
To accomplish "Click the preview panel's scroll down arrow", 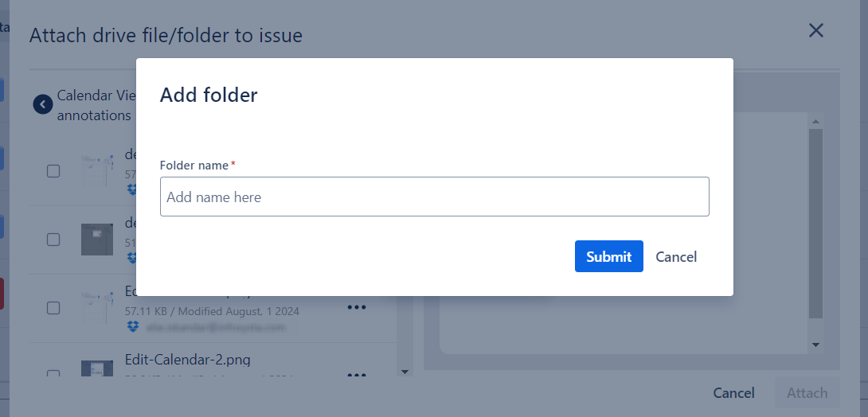I will (x=815, y=345).
